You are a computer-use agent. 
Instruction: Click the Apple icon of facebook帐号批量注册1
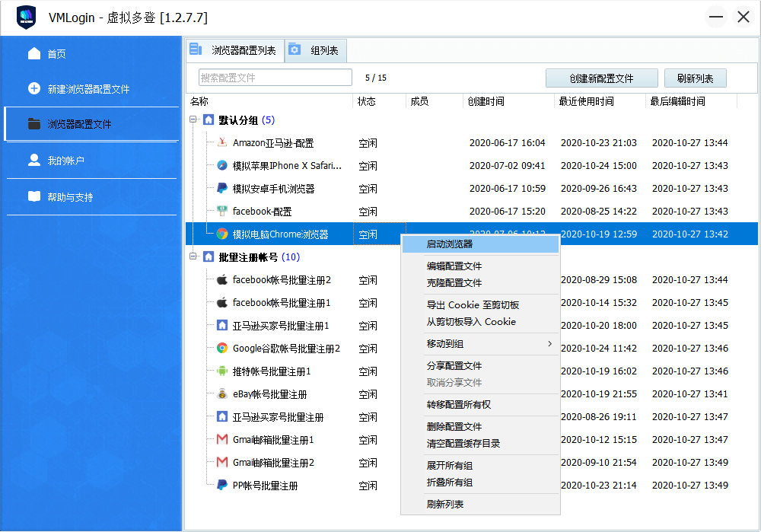(x=222, y=302)
